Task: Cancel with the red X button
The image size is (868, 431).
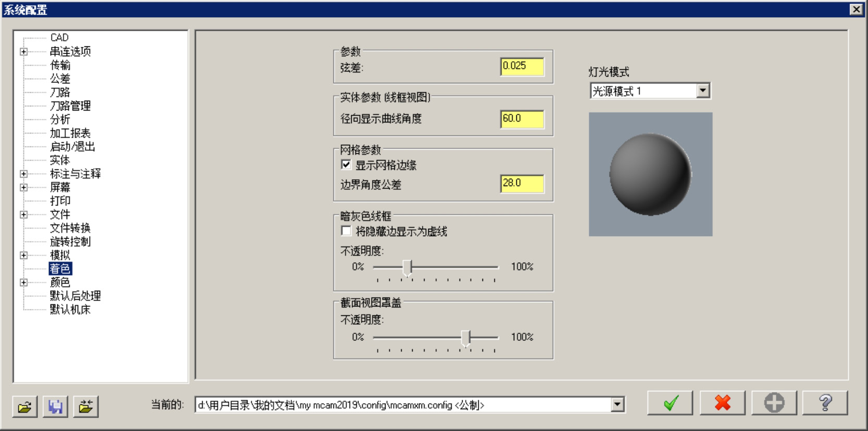Action: 722,403
